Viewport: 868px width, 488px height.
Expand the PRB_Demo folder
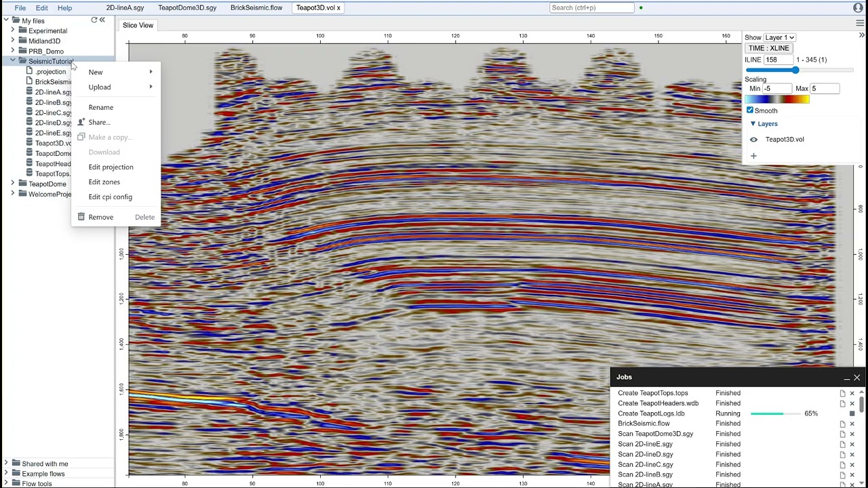[x=13, y=51]
